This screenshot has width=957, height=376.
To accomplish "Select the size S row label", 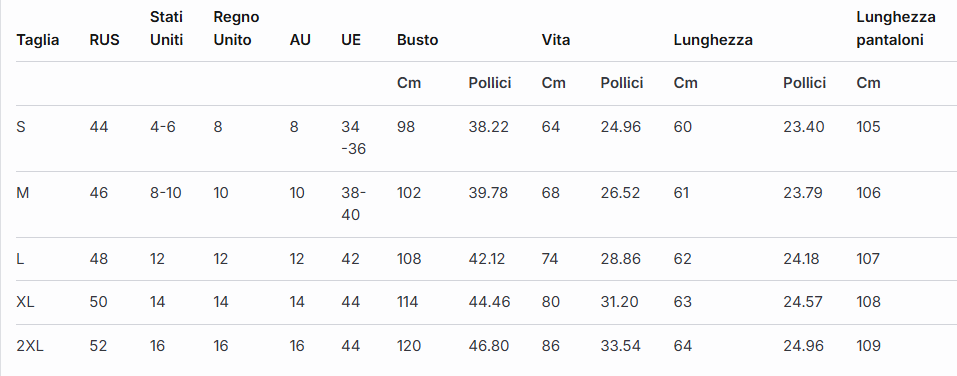I will click(21, 127).
